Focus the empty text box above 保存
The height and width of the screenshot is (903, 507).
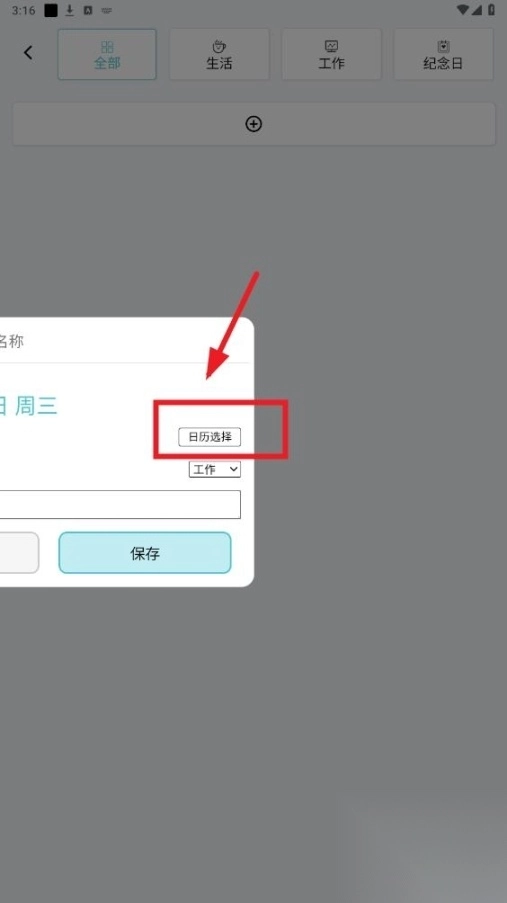click(120, 504)
